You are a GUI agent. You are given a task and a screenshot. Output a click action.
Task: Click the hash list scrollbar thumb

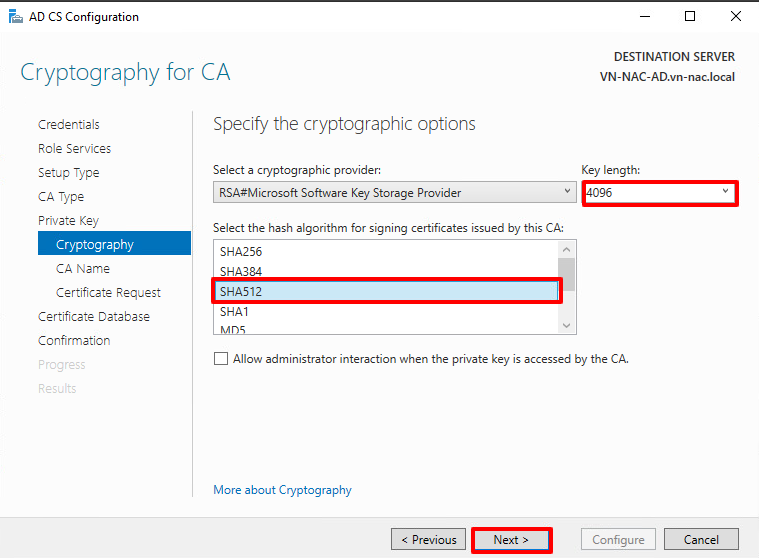pos(566,274)
